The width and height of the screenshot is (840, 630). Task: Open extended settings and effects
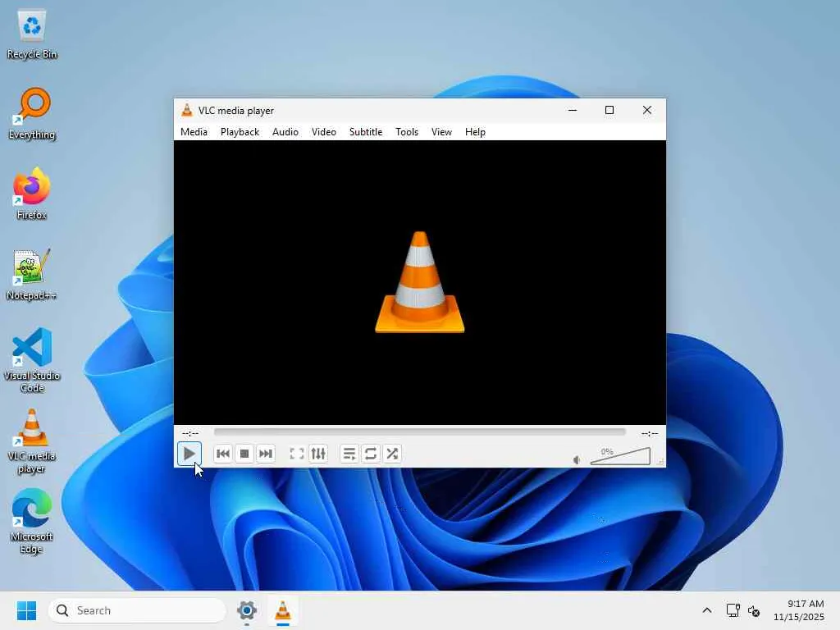click(x=318, y=454)
